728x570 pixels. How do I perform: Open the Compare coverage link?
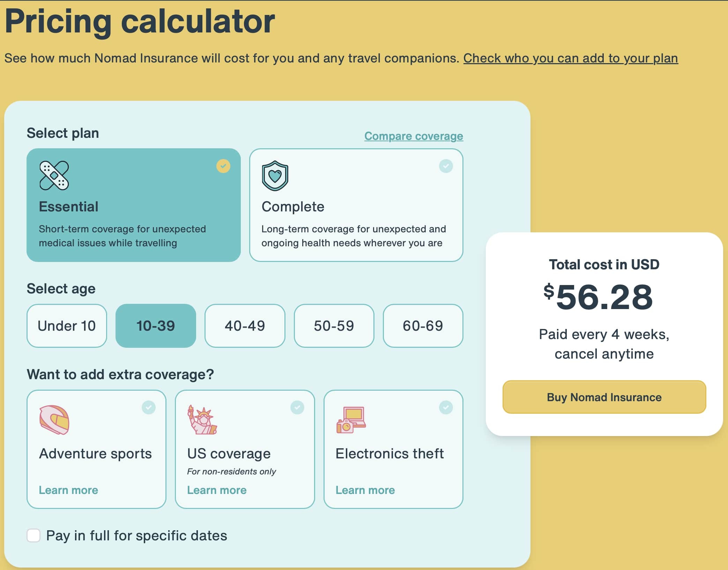click(414, 136)
